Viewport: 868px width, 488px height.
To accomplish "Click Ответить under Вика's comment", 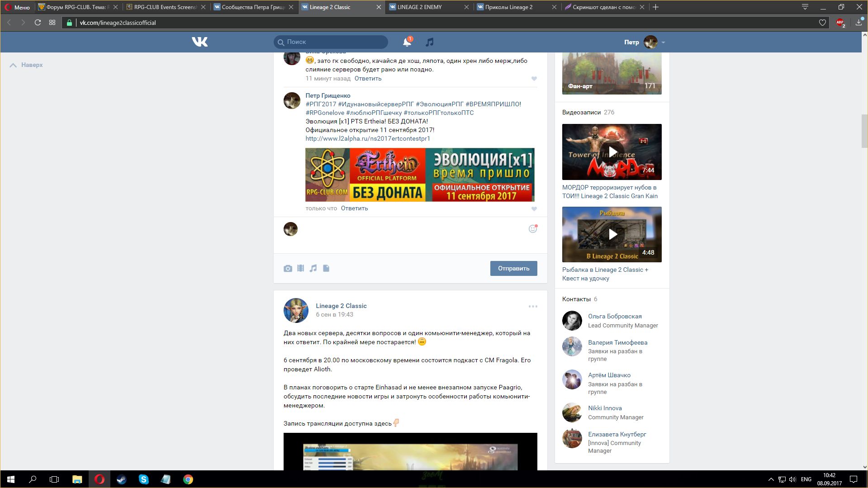I will click(x=368, y=79).
